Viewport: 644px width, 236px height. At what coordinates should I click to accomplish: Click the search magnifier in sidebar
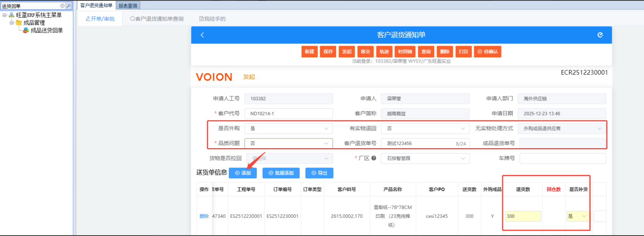tap(69, 6)
